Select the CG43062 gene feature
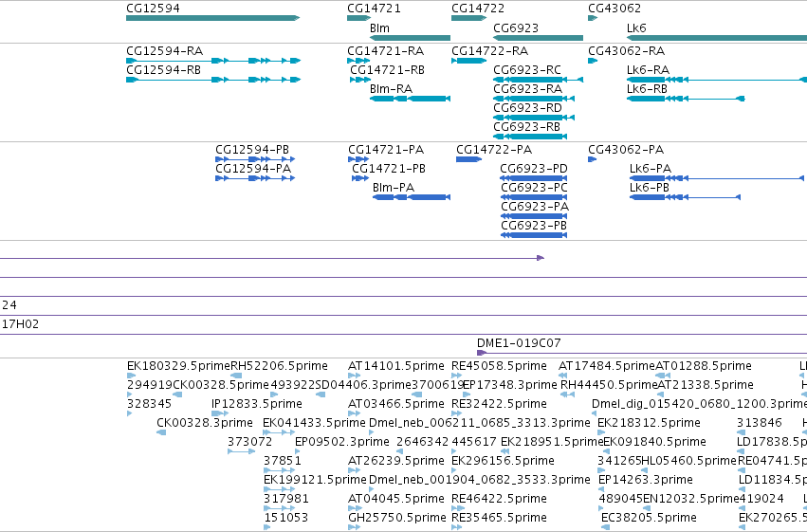This screenshot has width=807, height=532. [x=593, y=18]
